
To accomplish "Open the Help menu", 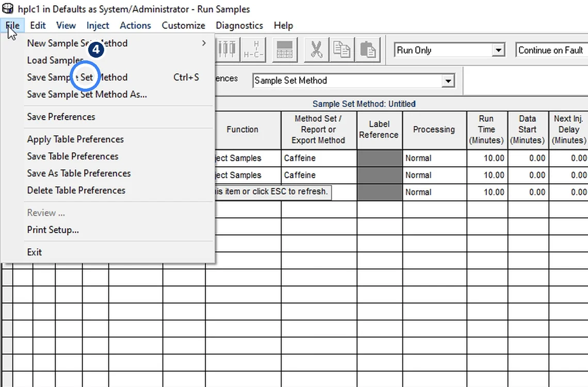I will click(283, 25).
